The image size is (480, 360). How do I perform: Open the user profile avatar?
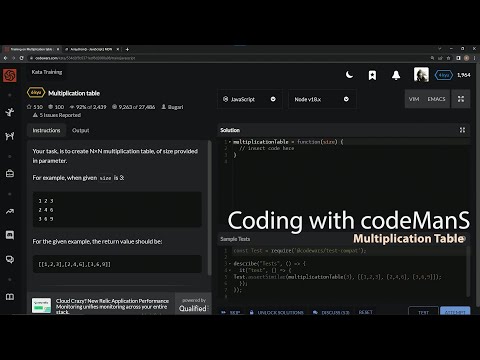(421, 75)
